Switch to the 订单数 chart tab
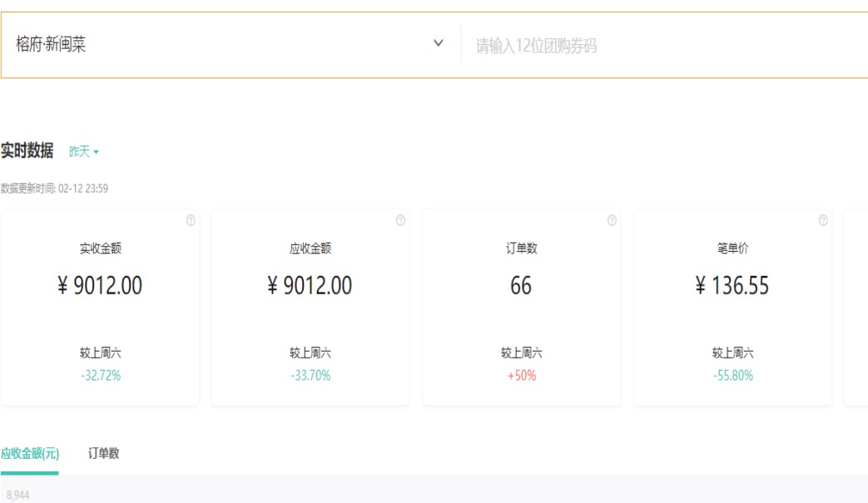This screenshot has width=868, height=503. pos(104,453)
